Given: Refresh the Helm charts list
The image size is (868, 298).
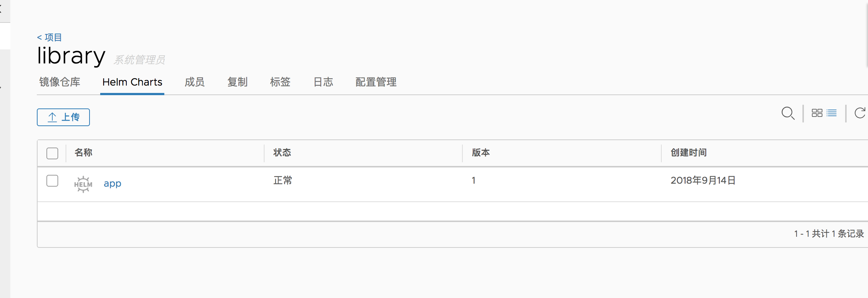Looking at the screenshot, I should [860, 113].
